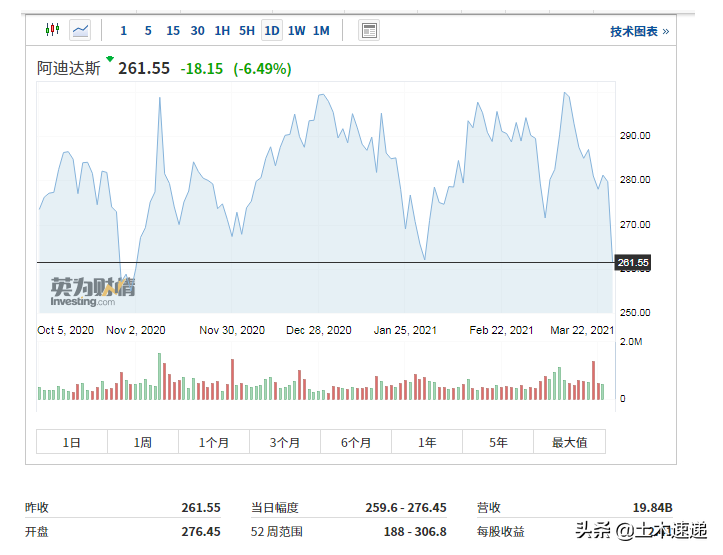
Task: Change interval to 1W weekly
Action: point(297,30)
